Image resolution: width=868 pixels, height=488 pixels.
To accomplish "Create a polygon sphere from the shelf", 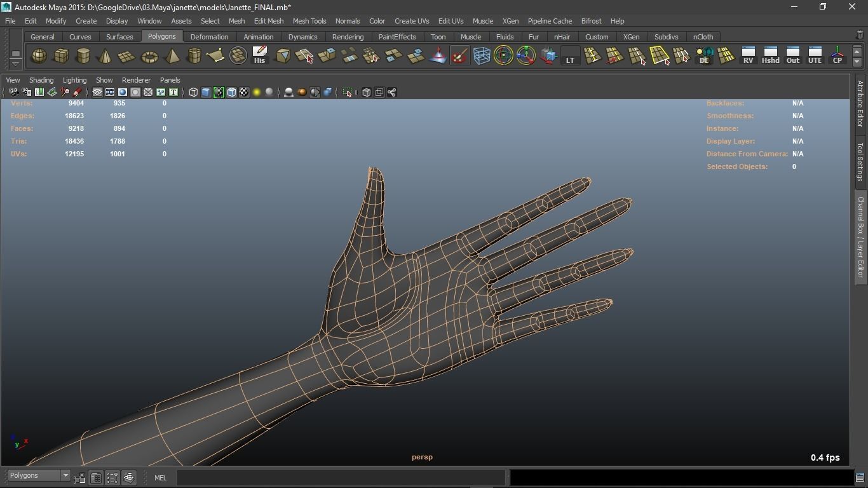I will click(x=39, y=56).
